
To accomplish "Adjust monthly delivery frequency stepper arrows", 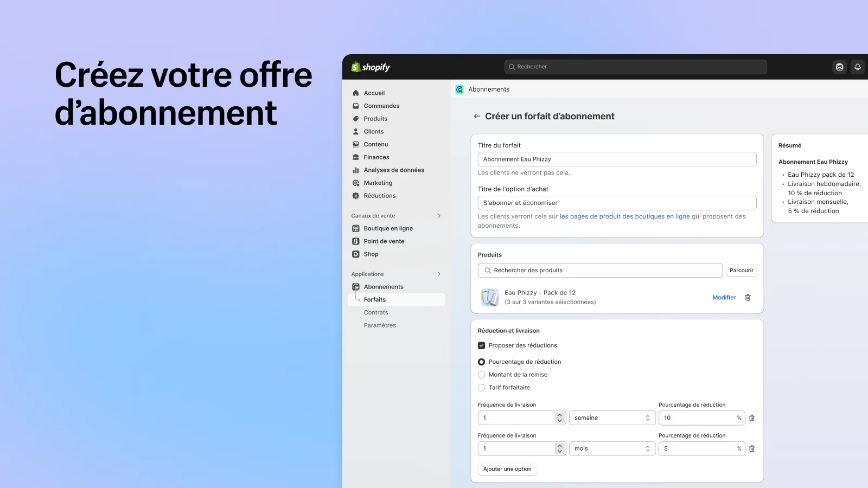I will click(x=560, y=449).
